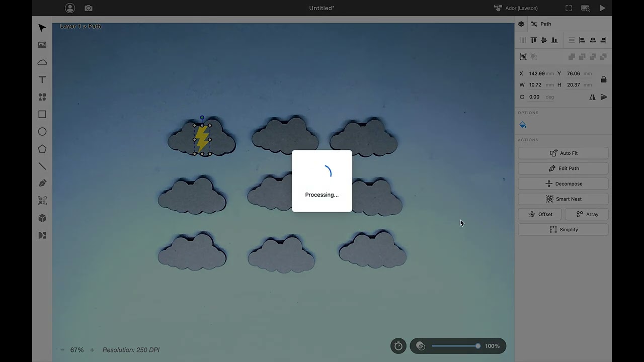
Task: Edit the width field 10.72
Action: click(541, 85)
